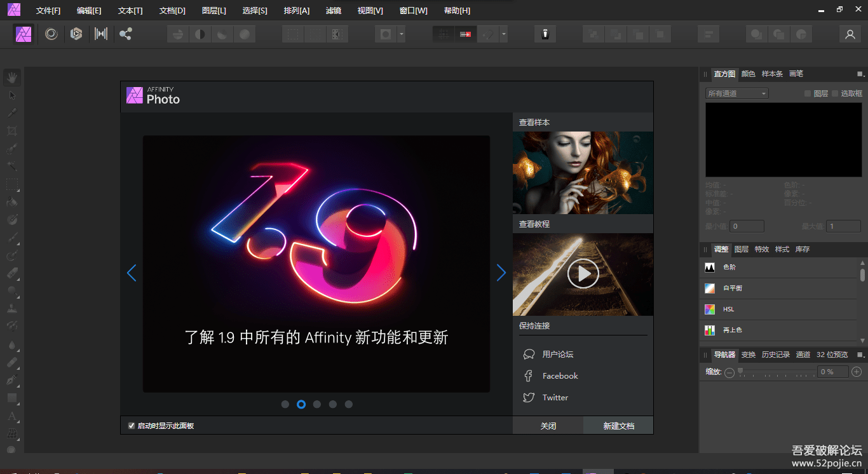868x474 pixels.
Task: Select the HSL adjustment
Action: point(779,309)
